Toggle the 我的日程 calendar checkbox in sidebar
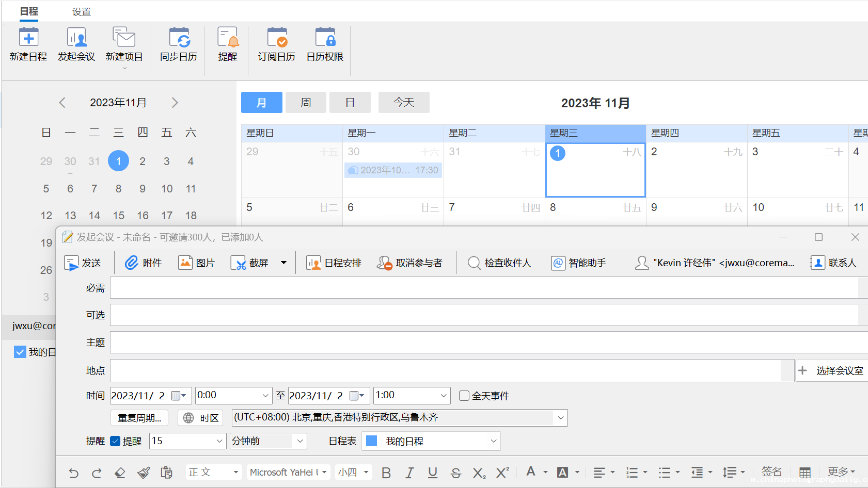Screen dimensions: 868x488 (20, 352)
